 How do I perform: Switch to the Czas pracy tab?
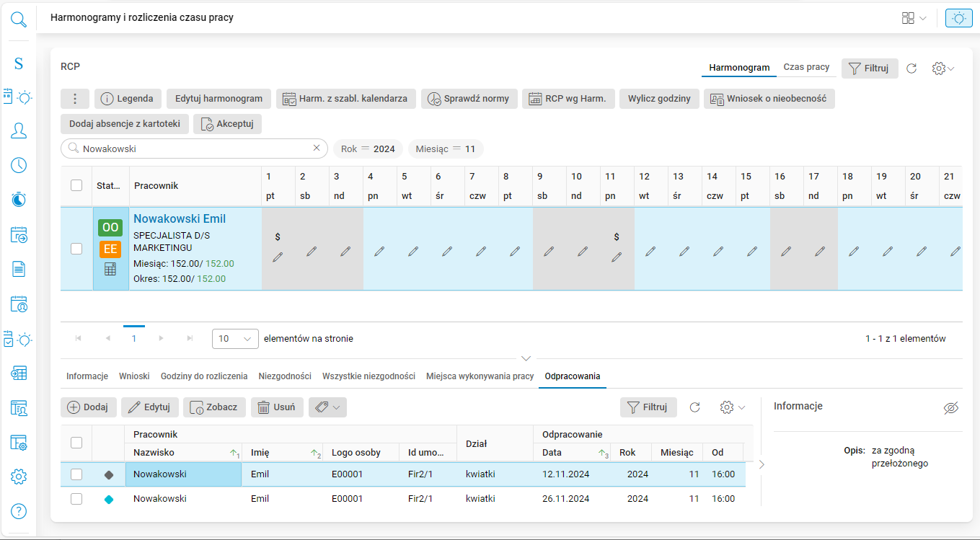[806, 67]
